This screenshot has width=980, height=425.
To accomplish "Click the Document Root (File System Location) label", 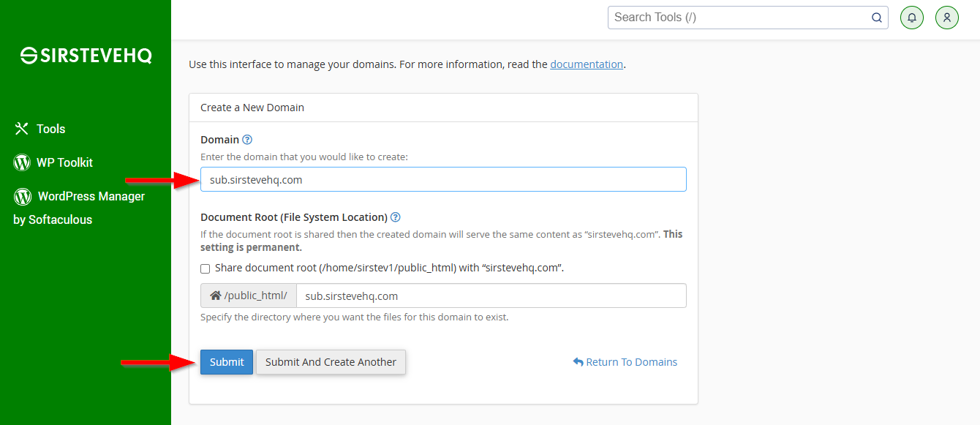I will (294, 217).
